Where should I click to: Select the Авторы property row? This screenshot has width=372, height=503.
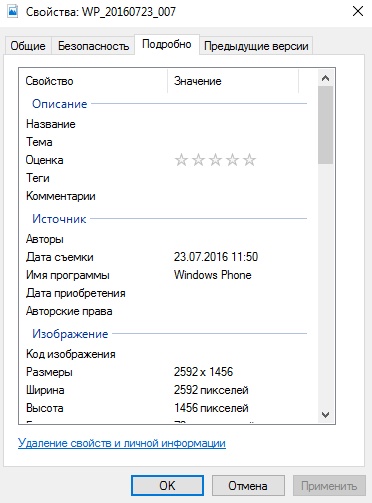(x=166, y=239)
